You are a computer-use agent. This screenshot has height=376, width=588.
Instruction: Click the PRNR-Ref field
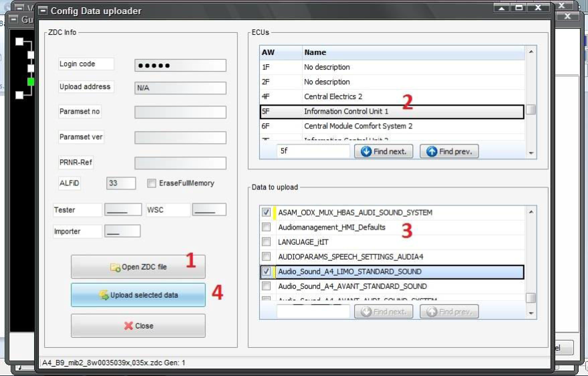click(x=180, y=163)
